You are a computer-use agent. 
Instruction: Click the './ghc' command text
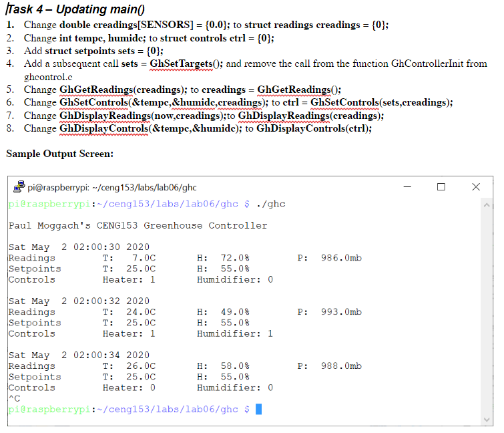(x=270, y=204)
